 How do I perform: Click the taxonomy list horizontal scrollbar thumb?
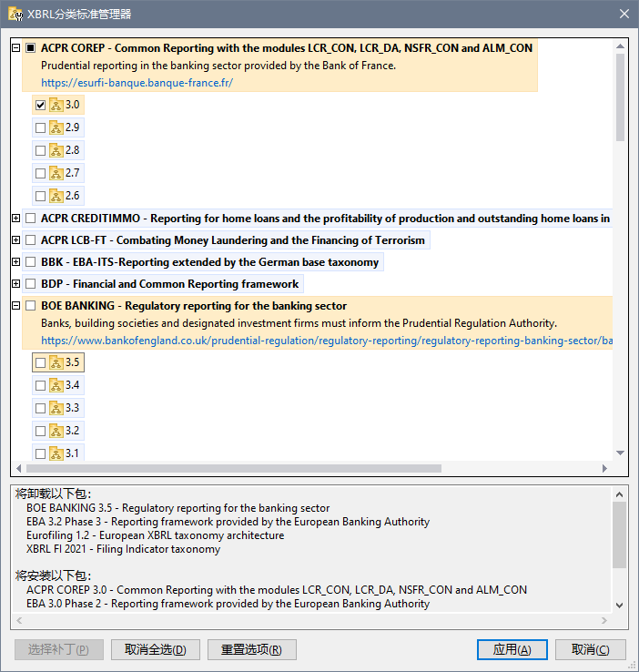coord(234,468)
